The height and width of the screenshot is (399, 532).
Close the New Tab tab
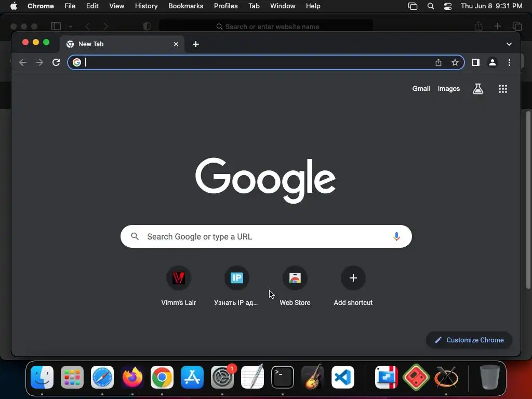(x=176, y=44)
